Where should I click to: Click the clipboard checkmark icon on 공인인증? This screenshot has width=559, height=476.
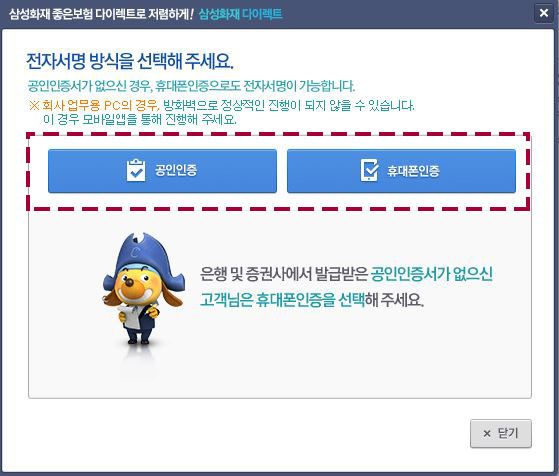(x=136, y=170)
